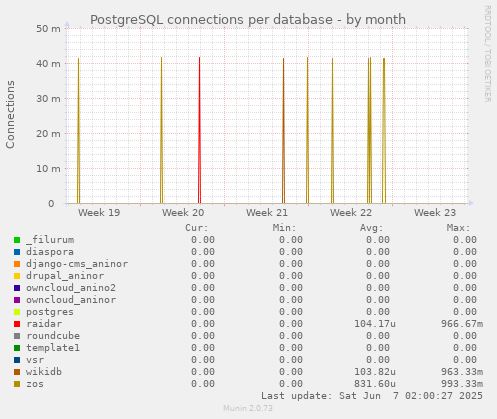
Task: Click the owncloud_aninor purple swatch
Action: (x=17, y=300)
